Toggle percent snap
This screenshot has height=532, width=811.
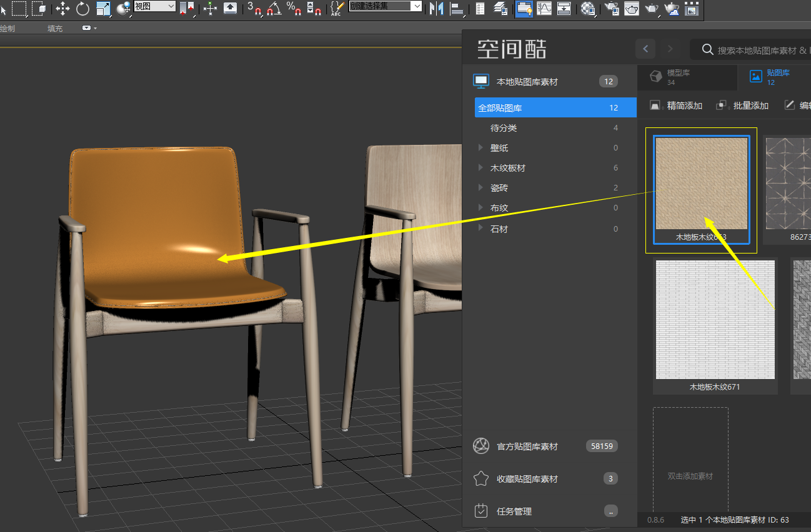coord(294,8)
